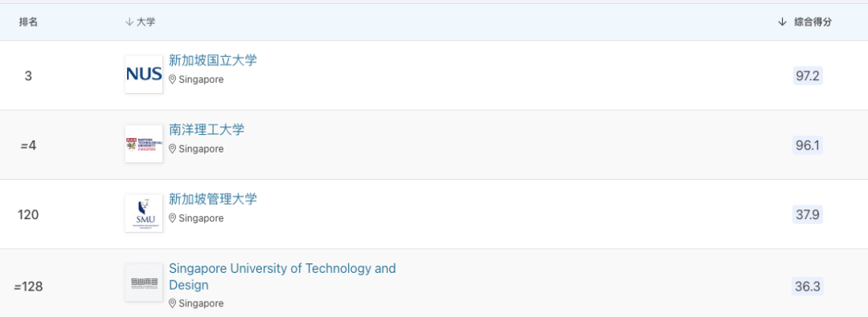868x317 pixels.
Task: Sort by 综合得分 column arrow
Action: [782, 22]
